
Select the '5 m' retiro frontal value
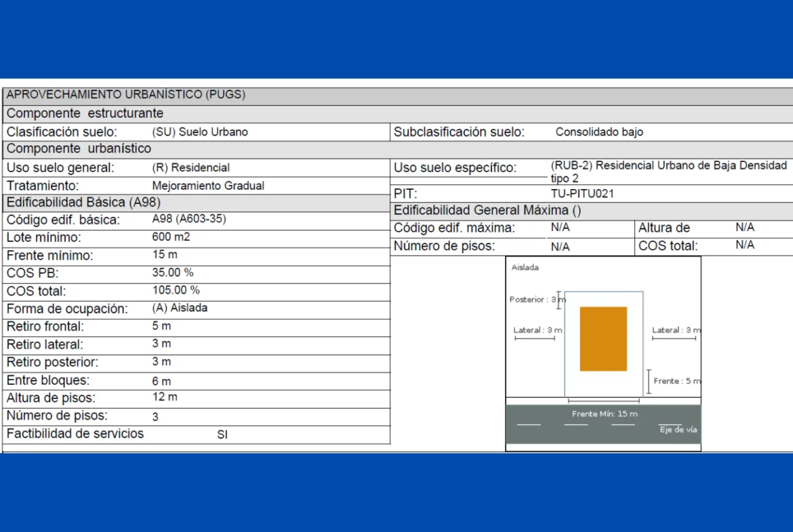tap(161, 326)
